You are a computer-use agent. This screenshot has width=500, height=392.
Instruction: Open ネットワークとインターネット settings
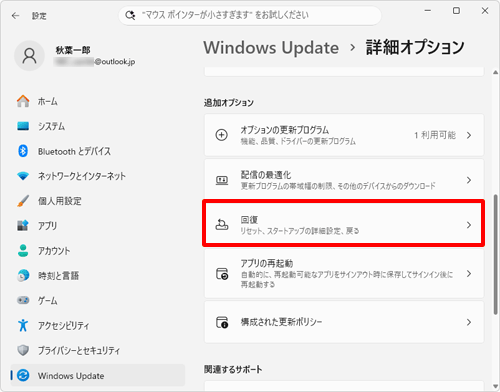pos(98,176)
